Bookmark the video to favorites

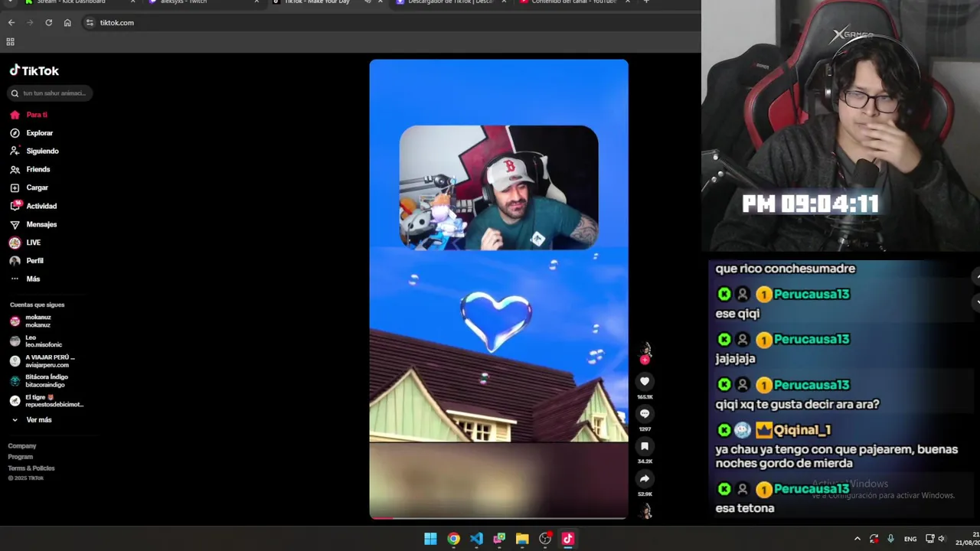[x=645, y=446]
